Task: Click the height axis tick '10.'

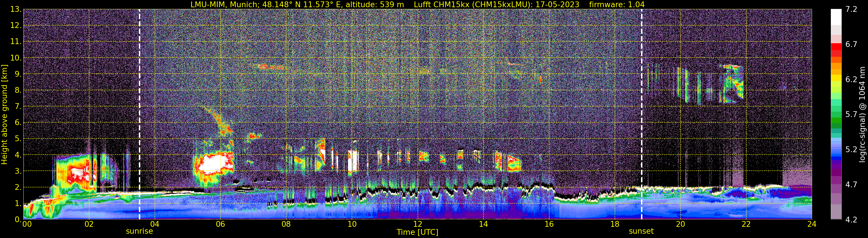Action: click(x=16, y=58)
